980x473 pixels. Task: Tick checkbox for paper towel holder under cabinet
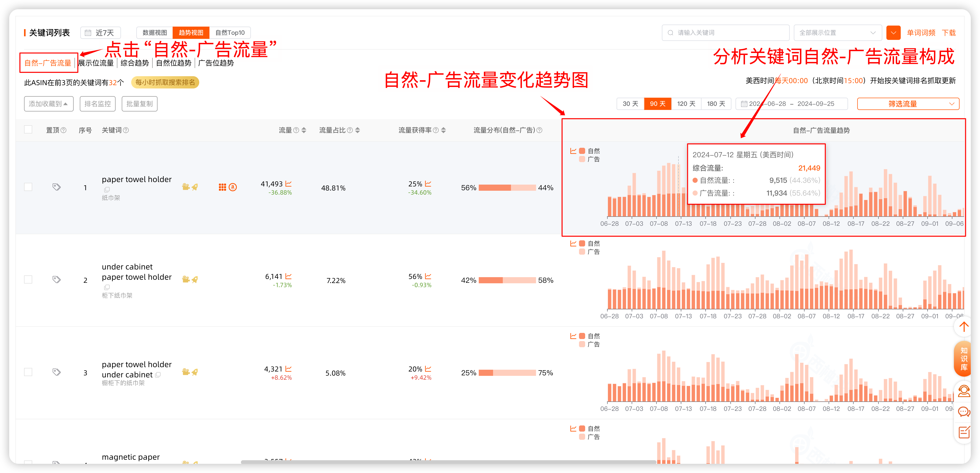[28, 372]
